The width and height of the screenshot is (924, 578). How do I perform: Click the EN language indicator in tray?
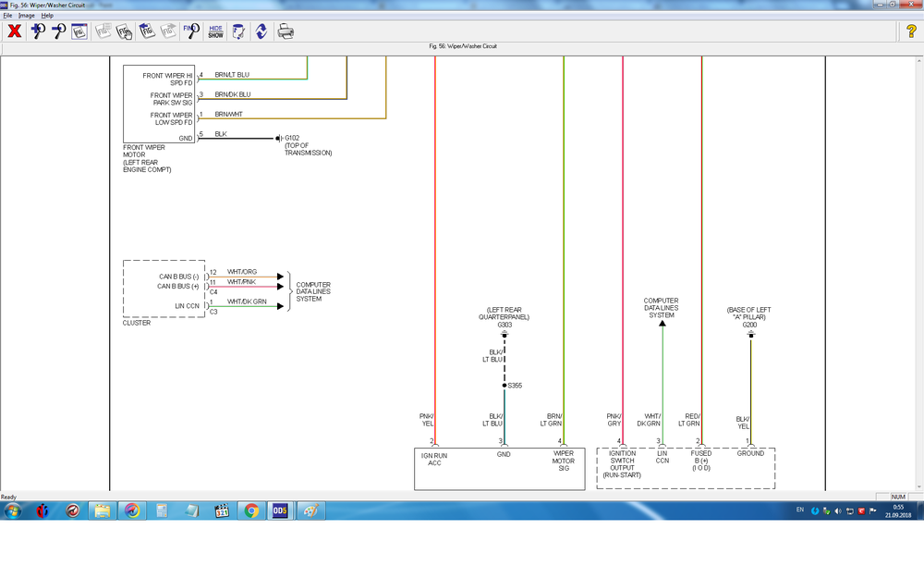[800, 510]
